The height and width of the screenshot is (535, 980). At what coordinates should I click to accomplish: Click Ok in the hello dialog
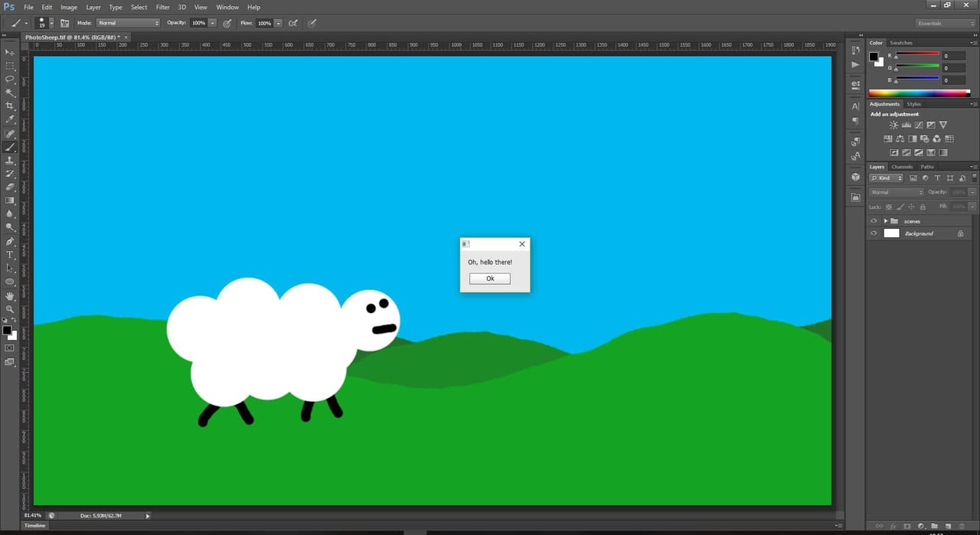click(x=490, y=279)
